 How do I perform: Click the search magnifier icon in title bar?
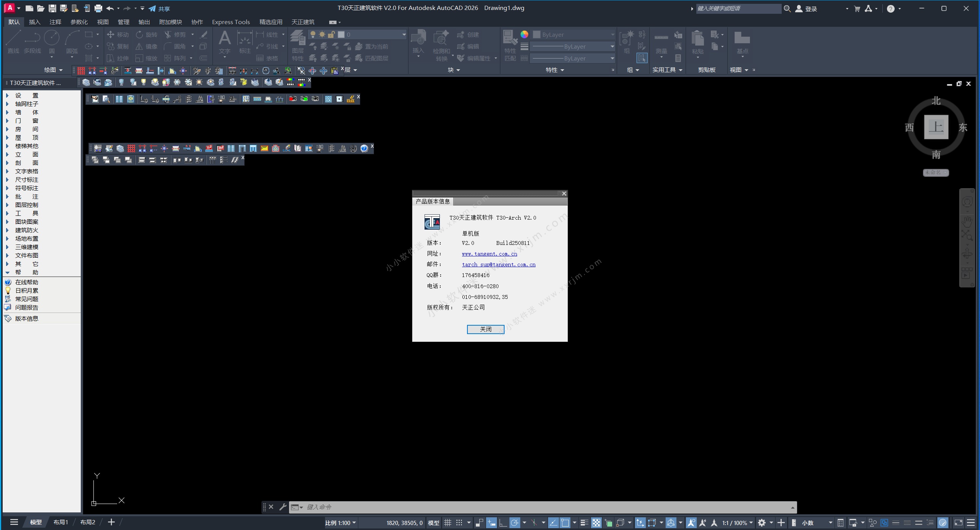click(787, 8)
